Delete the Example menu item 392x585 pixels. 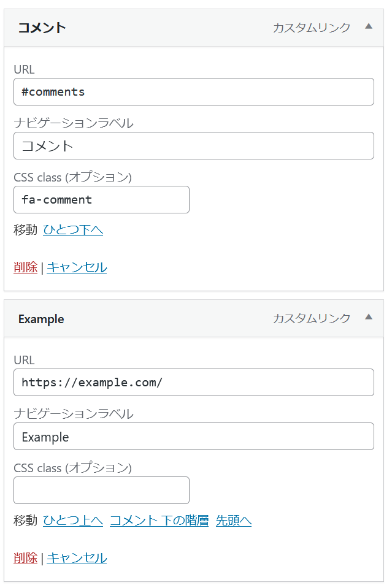point(25,558)
